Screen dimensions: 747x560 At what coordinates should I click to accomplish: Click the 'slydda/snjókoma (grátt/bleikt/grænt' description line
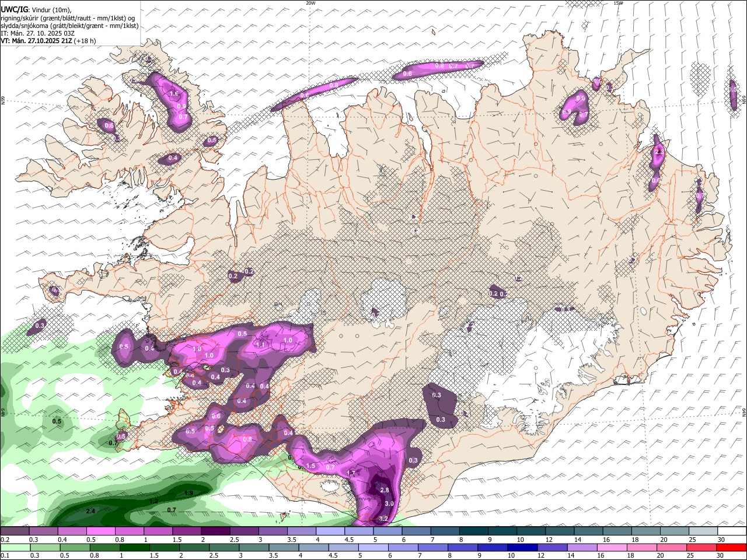[69, 26]
